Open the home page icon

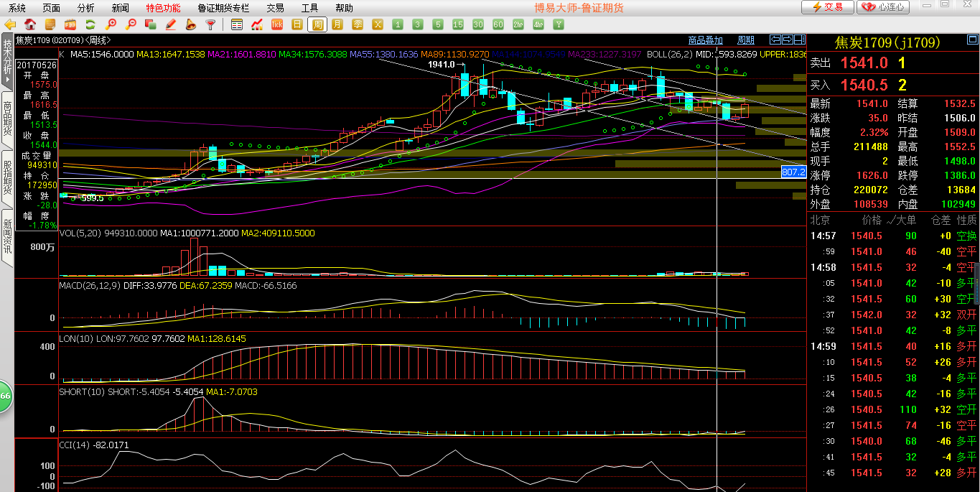point(30,24)
